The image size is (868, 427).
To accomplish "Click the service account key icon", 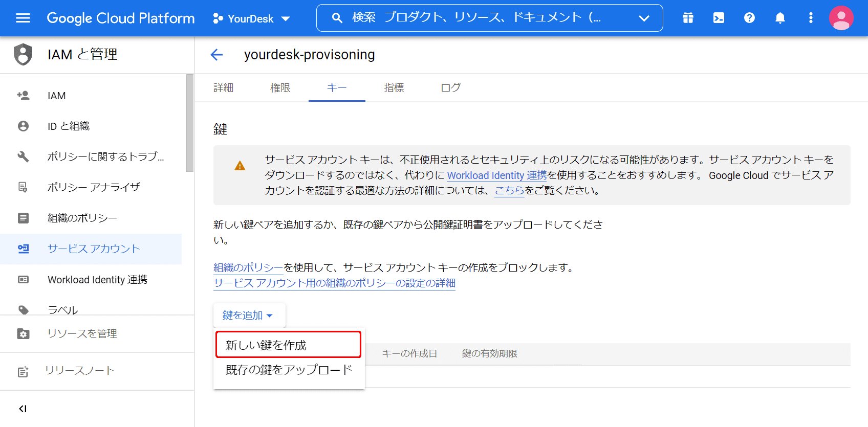I will tap(23, 249).
